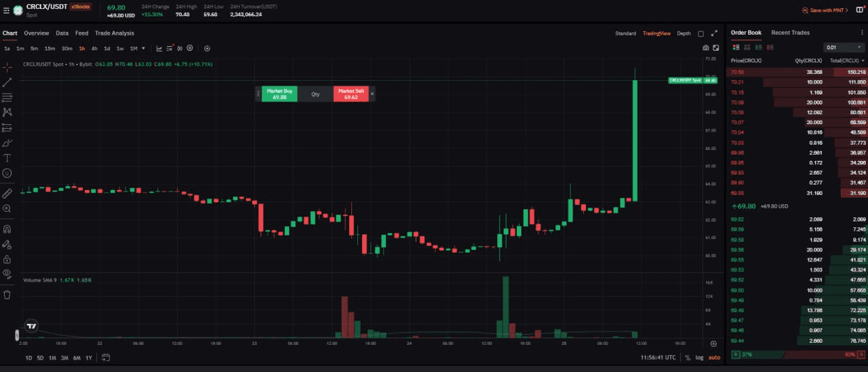Click the Market Buy 69.88 button
Screen dimensions: 868x372
click(x=279, y=94)
